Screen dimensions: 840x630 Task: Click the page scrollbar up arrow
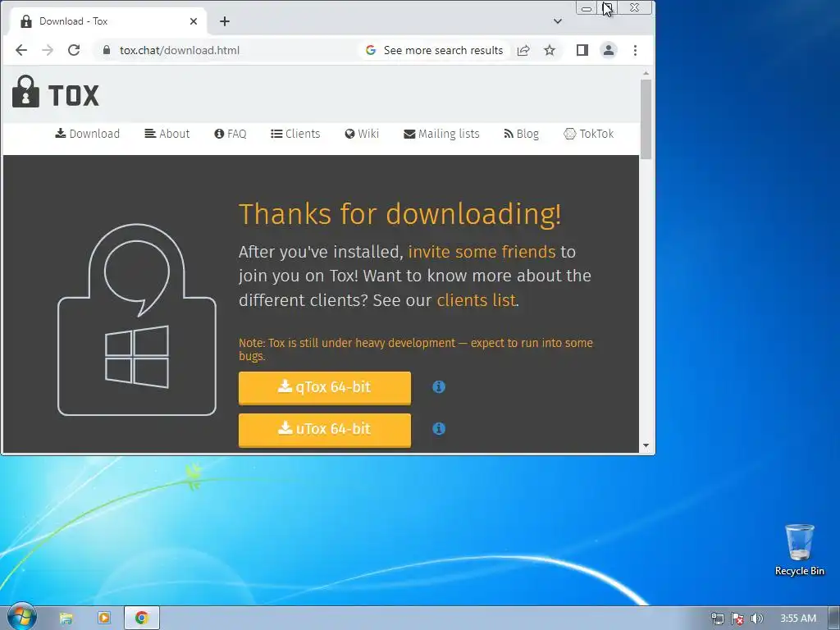point(646,73)
